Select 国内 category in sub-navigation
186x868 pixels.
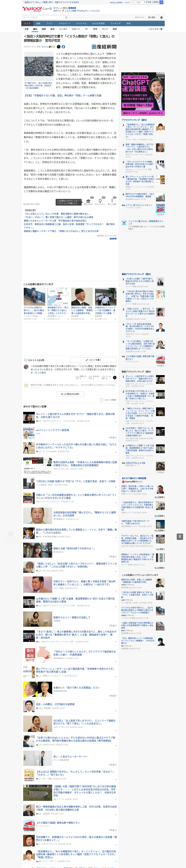(x=35, y=29)
